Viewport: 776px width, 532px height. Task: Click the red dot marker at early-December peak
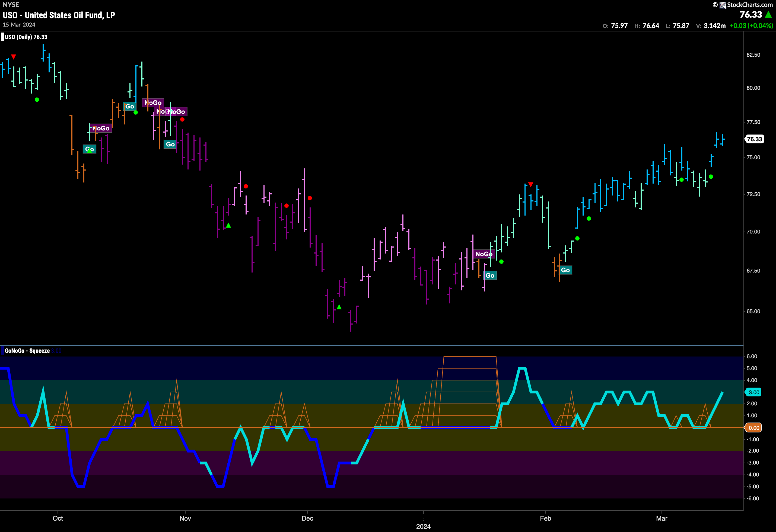pyautogui.click(x=310, y=198)
